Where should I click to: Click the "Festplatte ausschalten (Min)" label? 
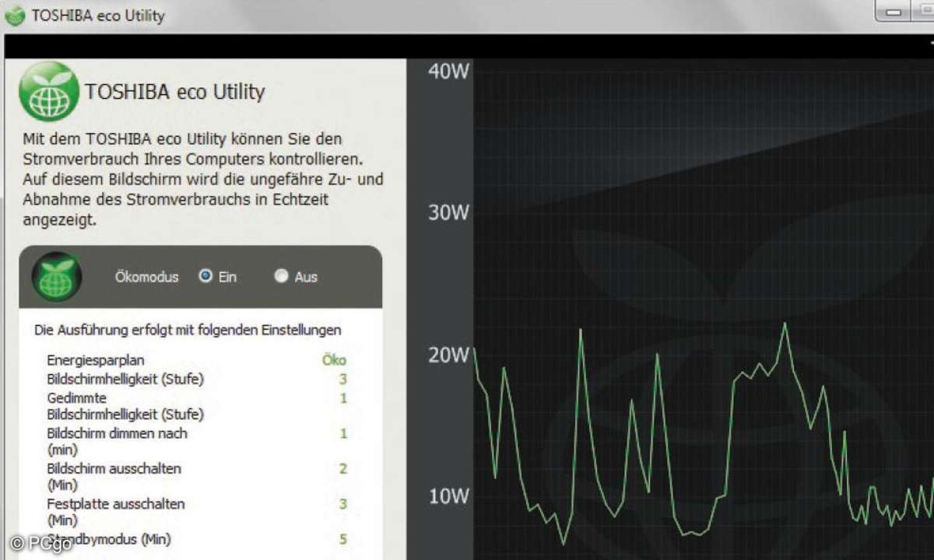click(x=116, y=511)
